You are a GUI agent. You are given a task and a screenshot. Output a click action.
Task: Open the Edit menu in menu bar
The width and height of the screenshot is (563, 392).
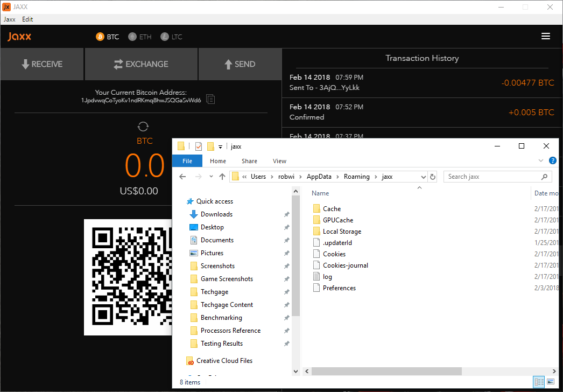[27, 19]
